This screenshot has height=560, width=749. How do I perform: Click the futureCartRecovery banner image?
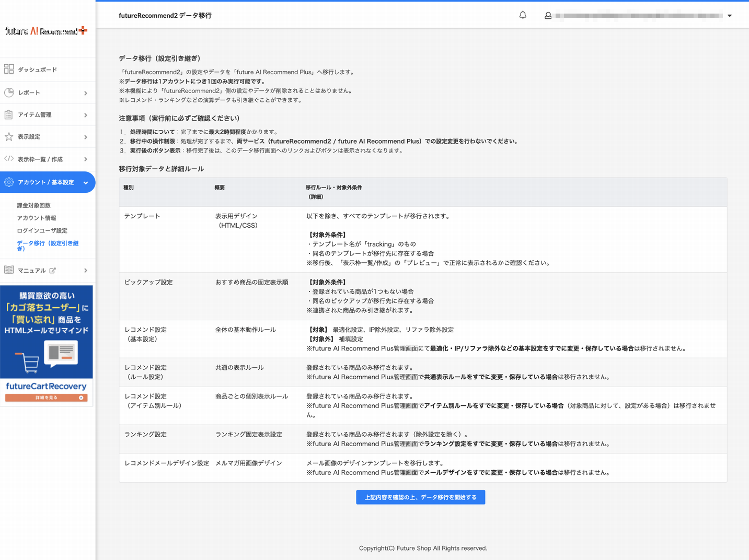click(x=47, y=345)
